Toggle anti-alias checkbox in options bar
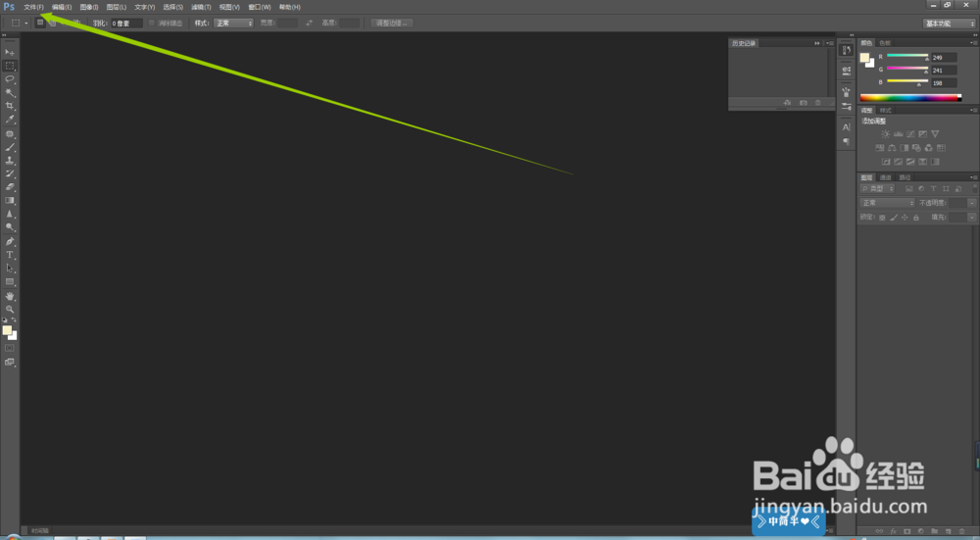The width and height of the screenshot is (980, 540). pyautogui.click(x=152, y=24)
